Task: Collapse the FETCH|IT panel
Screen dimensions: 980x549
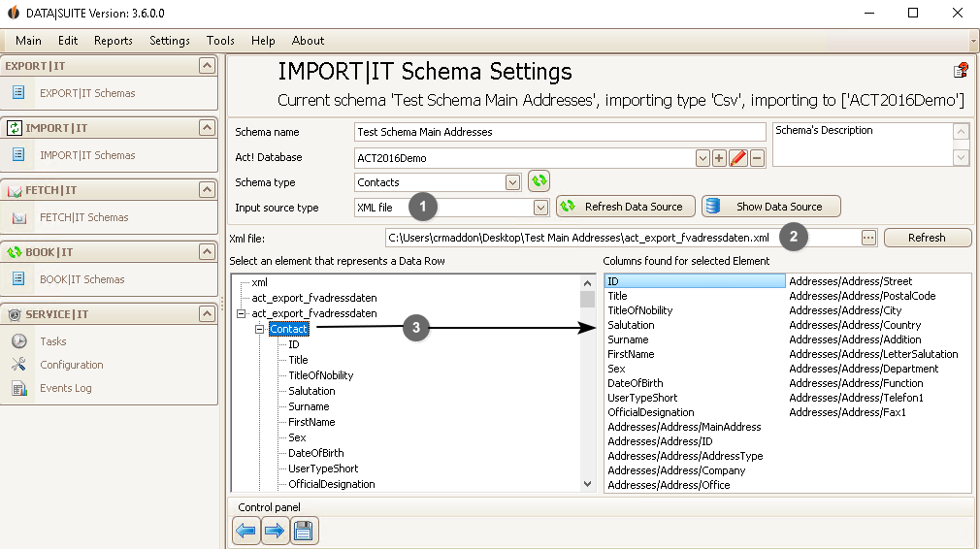Action: pyautogui.click(x=207, y=189)
